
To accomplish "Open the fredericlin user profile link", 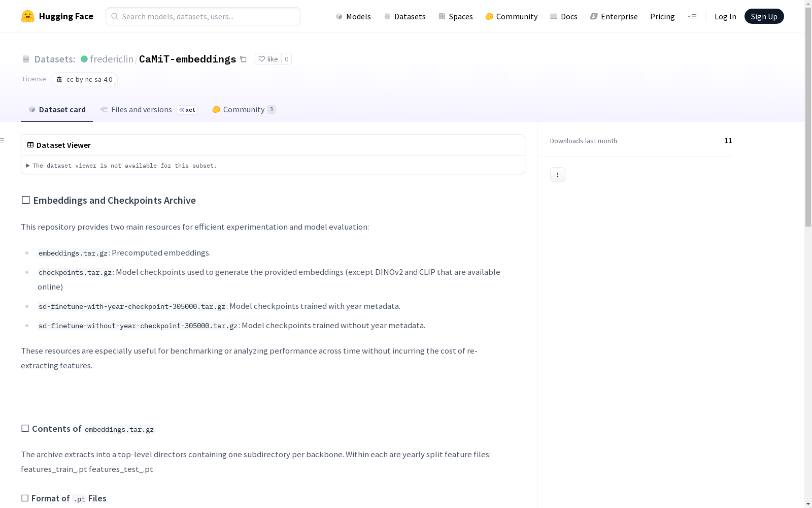I will coord(112,59).
